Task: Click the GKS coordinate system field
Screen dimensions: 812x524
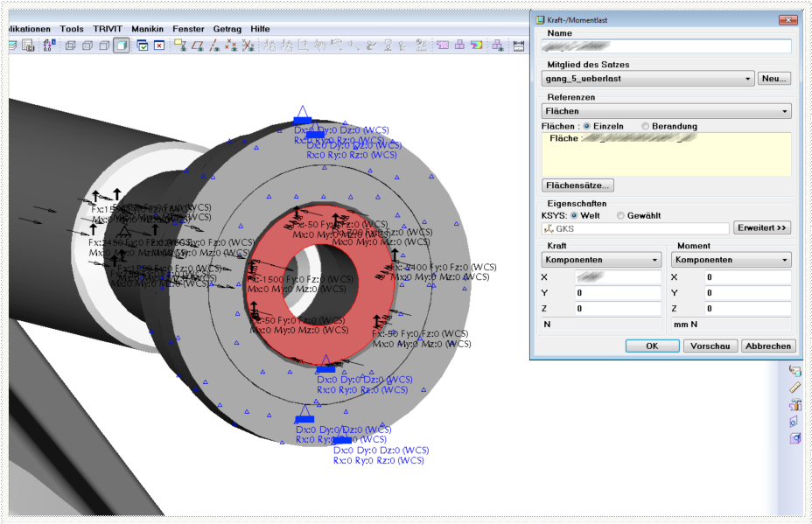Action: tap(635, 228)
